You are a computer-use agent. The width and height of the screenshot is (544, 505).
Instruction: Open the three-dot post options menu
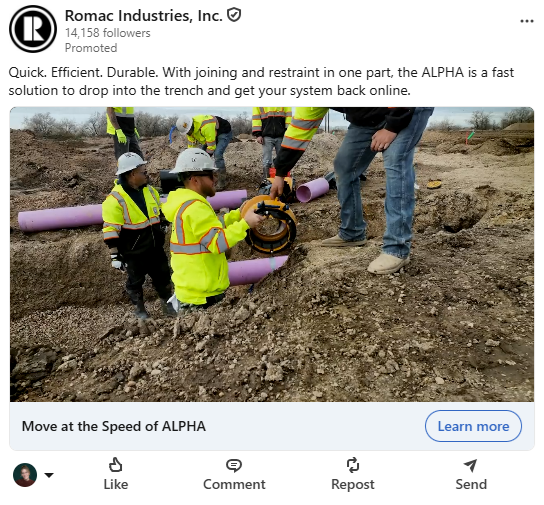tap(527, 22)
